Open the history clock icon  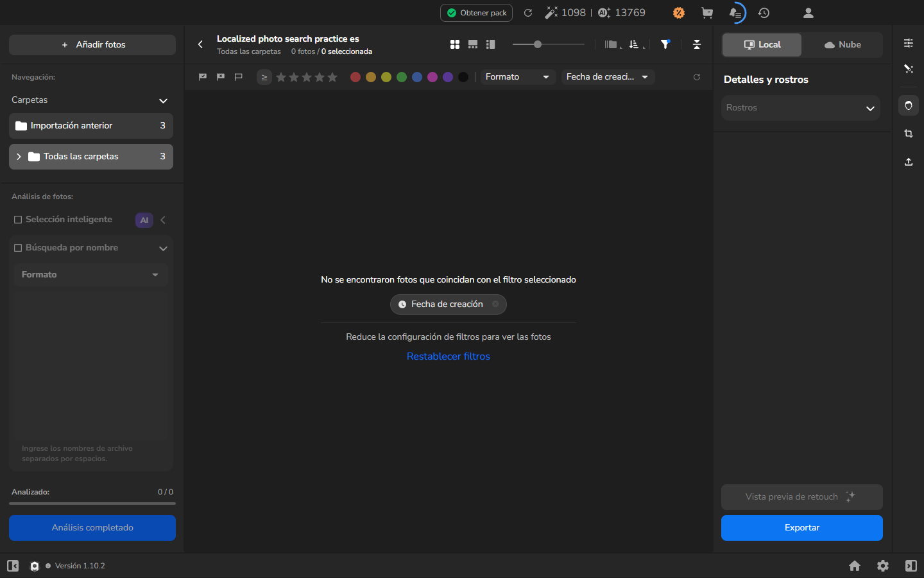point(764,13)
